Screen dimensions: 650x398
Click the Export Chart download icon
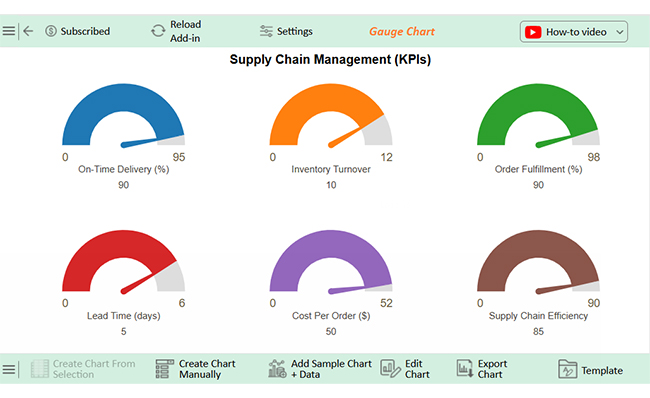(x=465, y=369)
